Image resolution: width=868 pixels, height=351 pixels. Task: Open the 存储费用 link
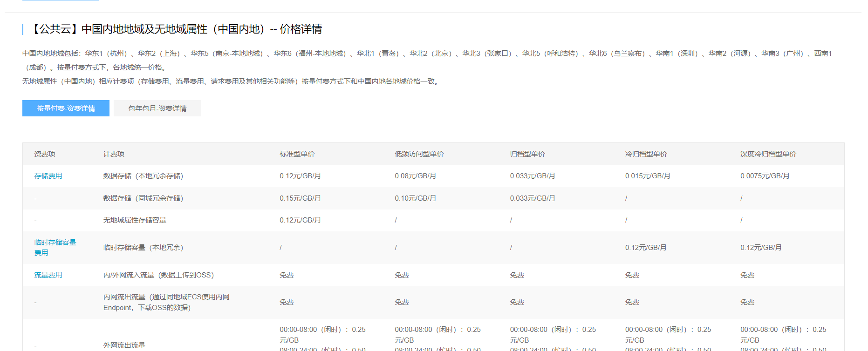[48, 176]
